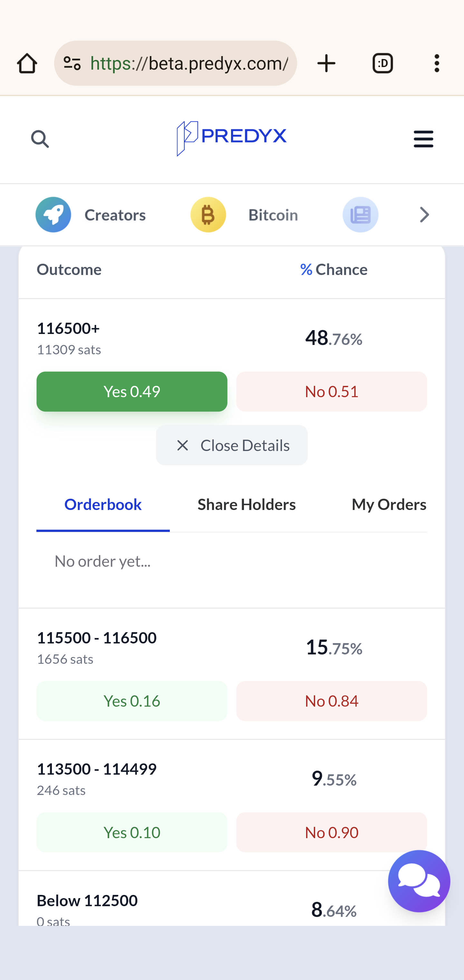Open the search magnifier icon
This screenshot has height=980, width=464.
click(40, 139)
